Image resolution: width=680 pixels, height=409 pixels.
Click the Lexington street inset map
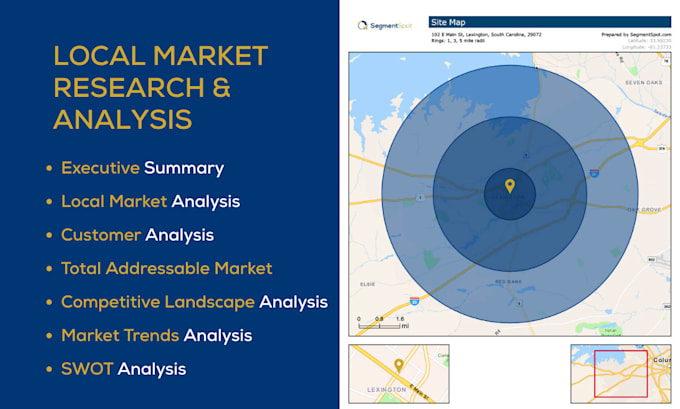click(x=399, y=374)
